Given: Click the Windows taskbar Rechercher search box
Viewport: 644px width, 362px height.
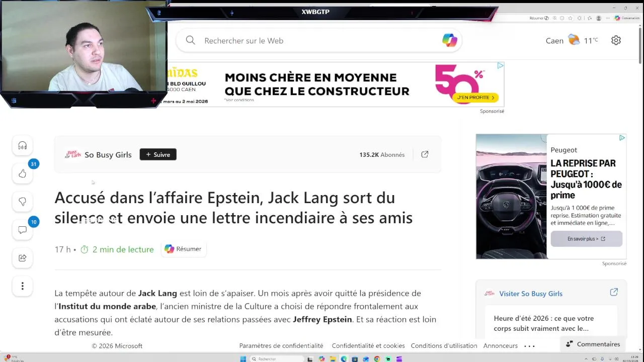Looking at the screenshot, I should pyautogui.click(x=277, y=359).
